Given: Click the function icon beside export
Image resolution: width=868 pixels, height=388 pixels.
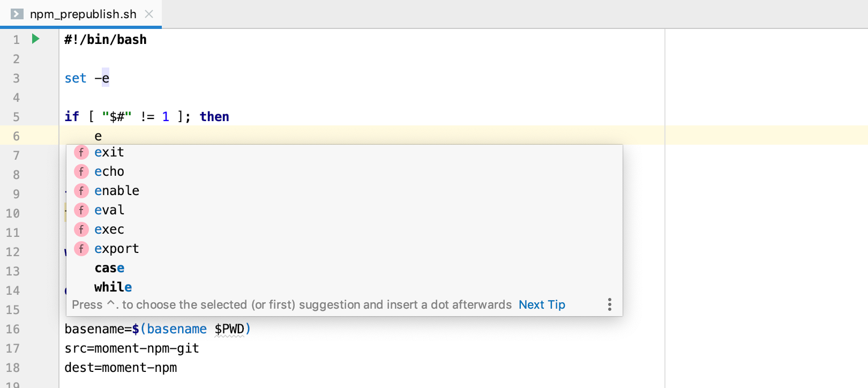Looking at the screenshot, I should click(81, 249).
